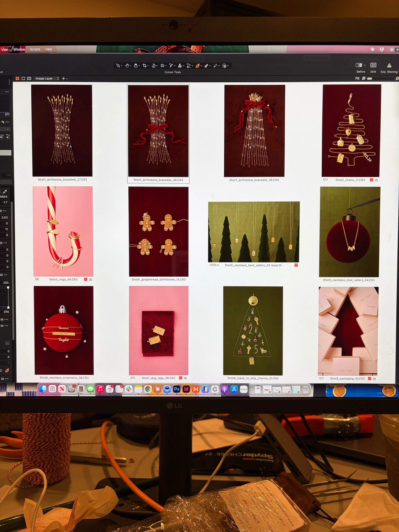Open the dropdown arrow beside the pointer tool

[122, 66]
